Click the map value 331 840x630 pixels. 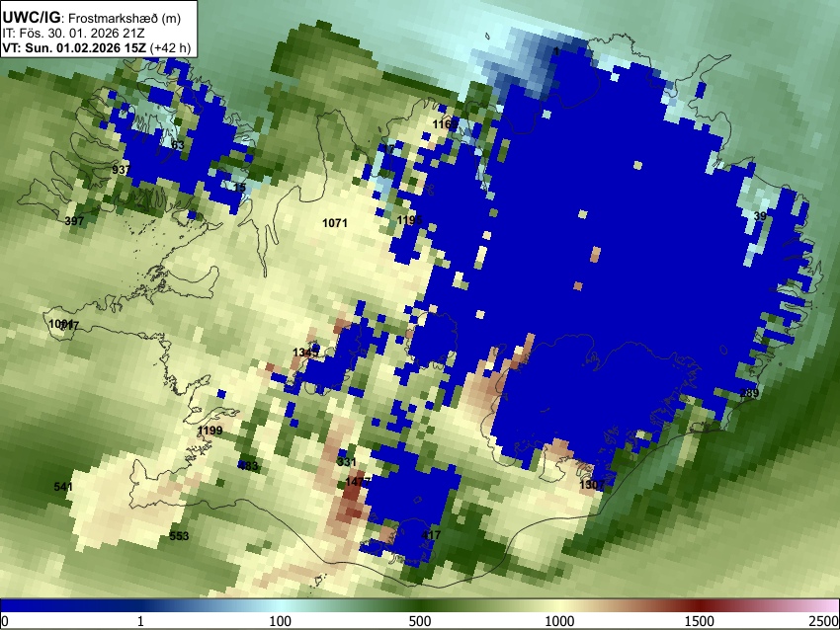347,462
